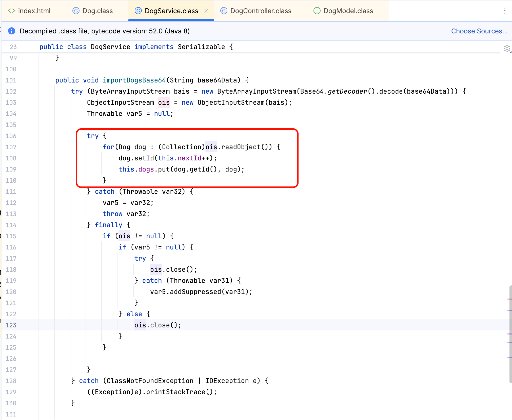Open the DogModel.class tab

point(348,11)
